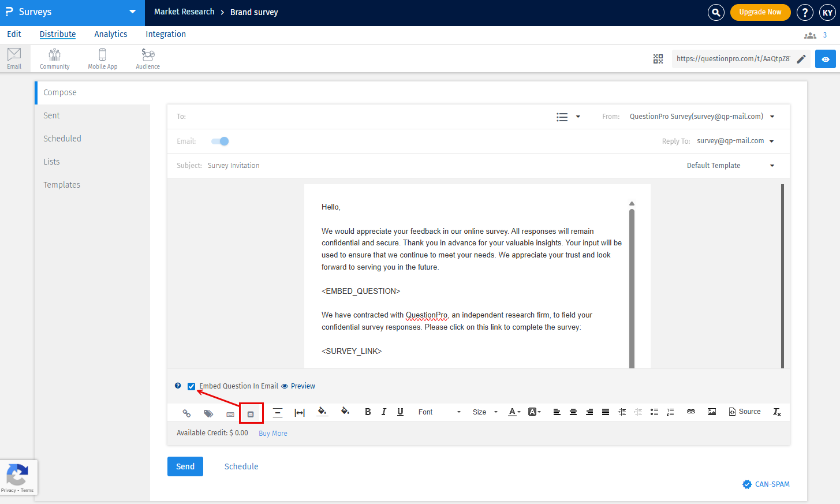Align text left

click(557, 412)
